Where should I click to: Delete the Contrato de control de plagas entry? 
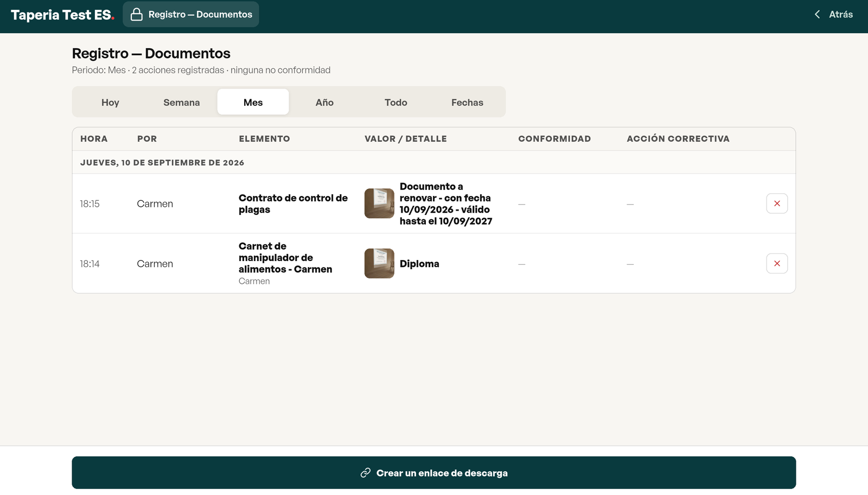coord(777,204)
